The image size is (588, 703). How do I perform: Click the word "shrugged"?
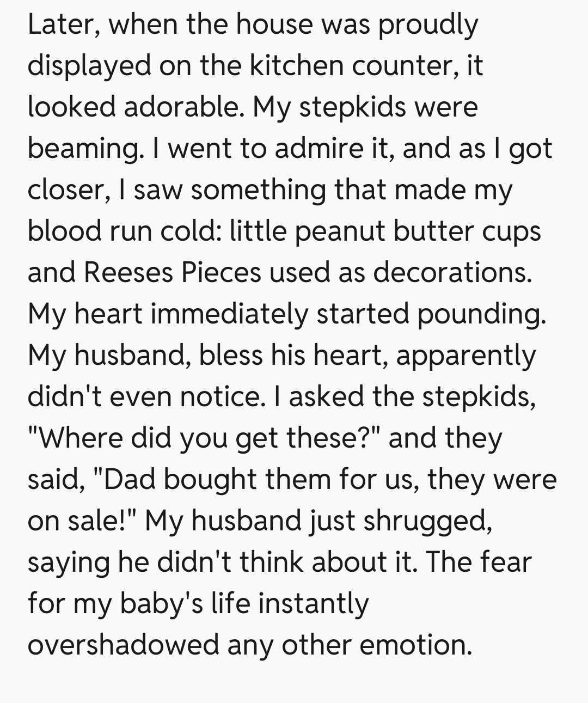(x=427, y=521)
